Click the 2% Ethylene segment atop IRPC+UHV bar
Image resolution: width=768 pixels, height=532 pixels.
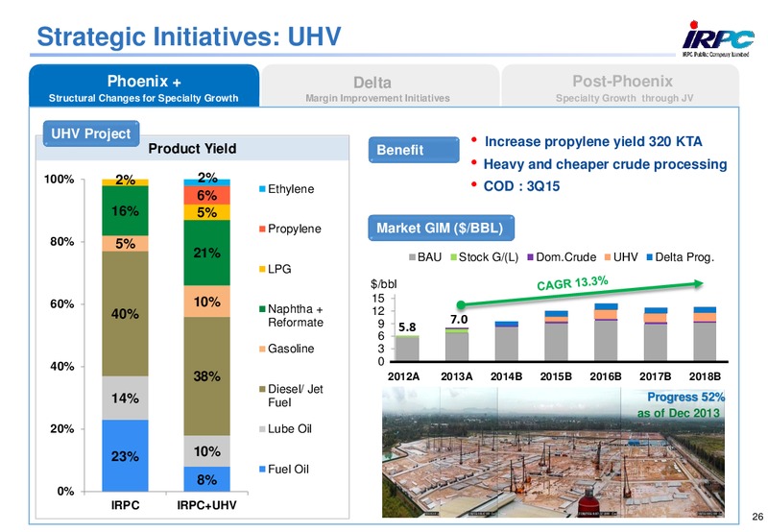(206, 182)
